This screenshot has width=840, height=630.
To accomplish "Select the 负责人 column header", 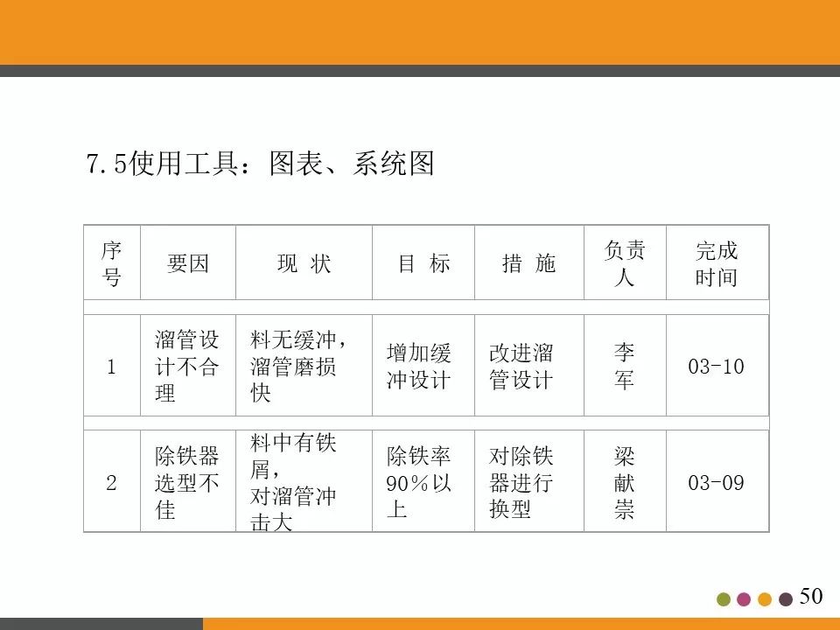I will click(x=624, y=262).
